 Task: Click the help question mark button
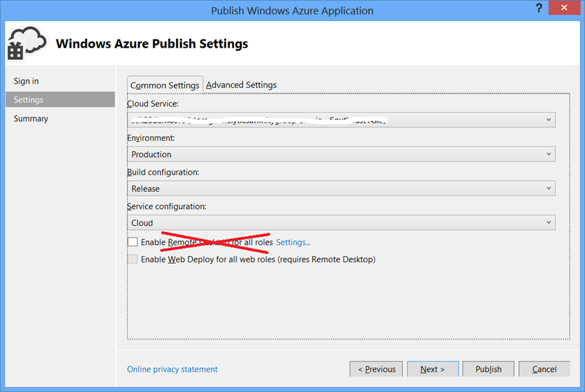tap(538, 8)
